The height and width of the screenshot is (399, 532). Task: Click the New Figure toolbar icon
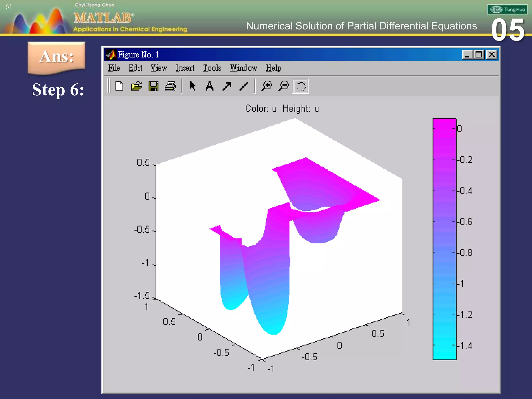tap(119, 86)
